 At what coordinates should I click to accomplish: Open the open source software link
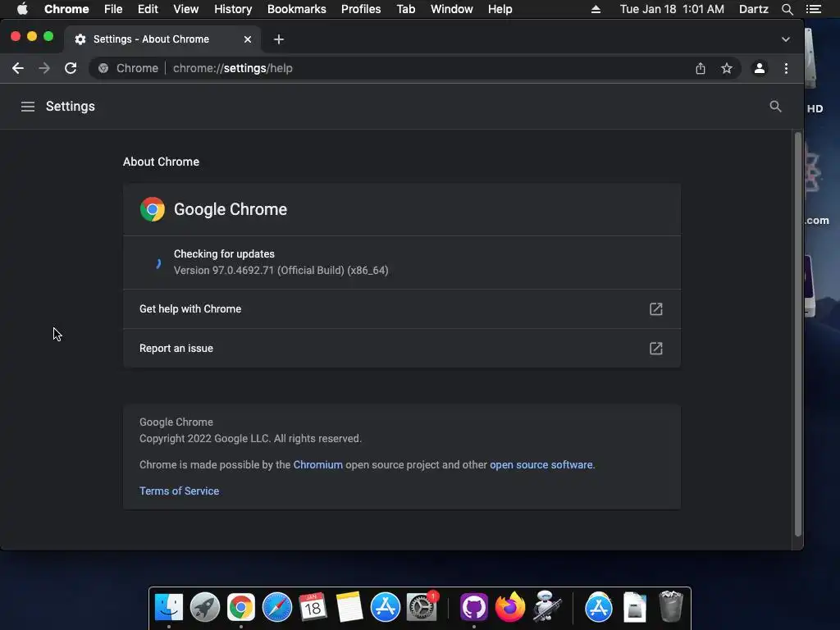(x=541, y=464)
